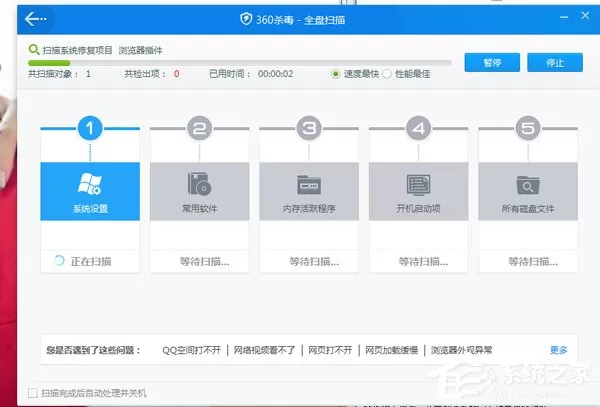Stop the scan with 停止 button
Screen dimensions: 600x407
pyautogui.click(x=555, y=62)
